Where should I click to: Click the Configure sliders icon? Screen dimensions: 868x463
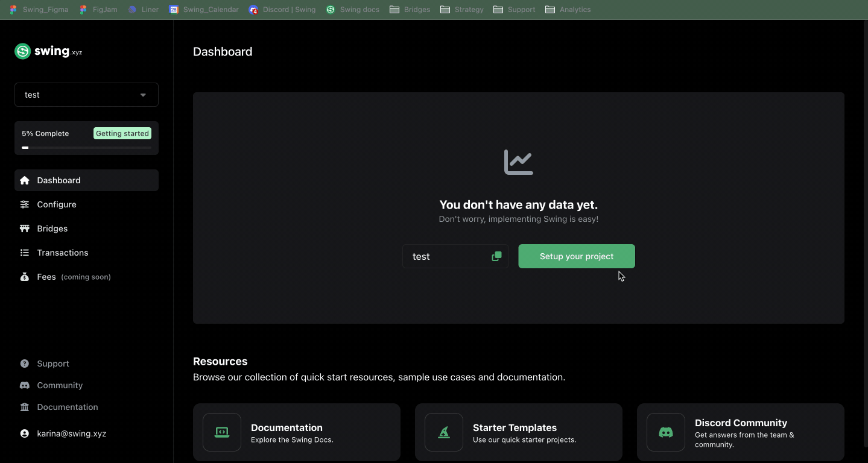25,204
